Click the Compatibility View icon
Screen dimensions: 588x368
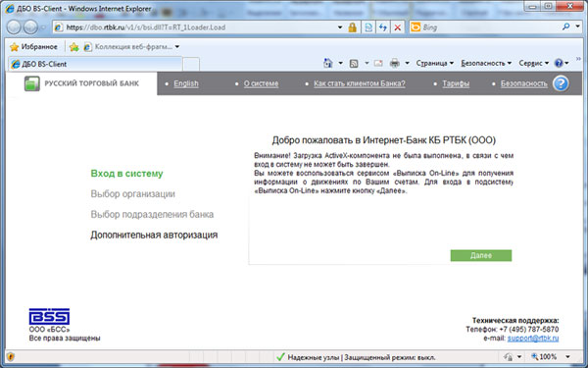tap(368, 27)
